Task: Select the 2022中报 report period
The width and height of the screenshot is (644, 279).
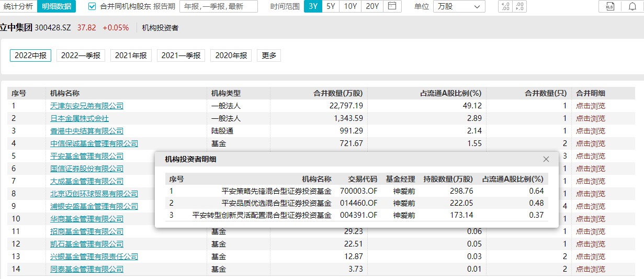Action: [x=31, y=55]
